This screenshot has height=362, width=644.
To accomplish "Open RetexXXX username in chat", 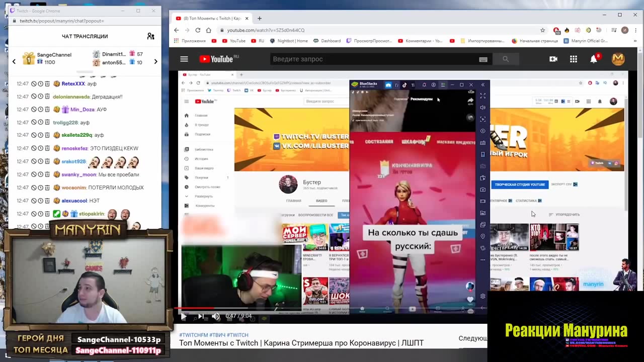I will pyautogui.click(x=73, y=83).
